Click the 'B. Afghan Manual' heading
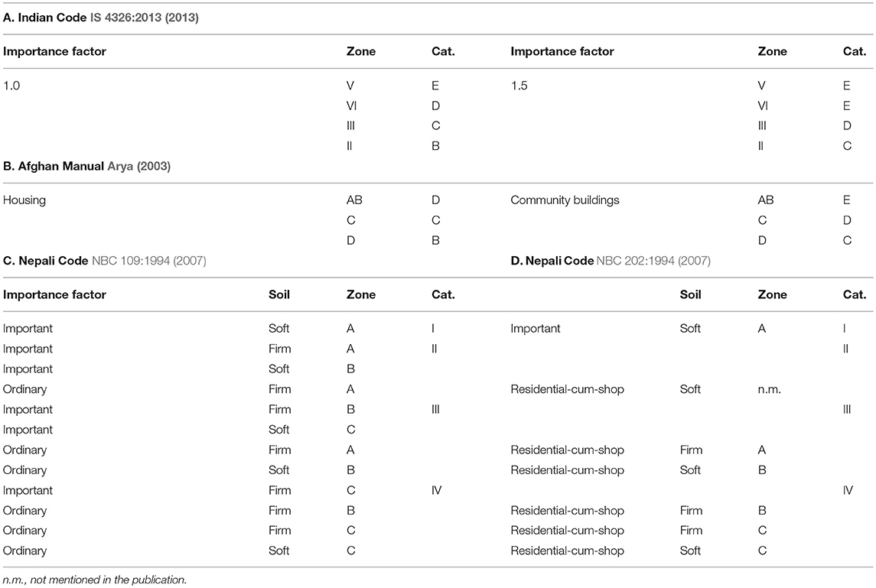 point(53,167)
